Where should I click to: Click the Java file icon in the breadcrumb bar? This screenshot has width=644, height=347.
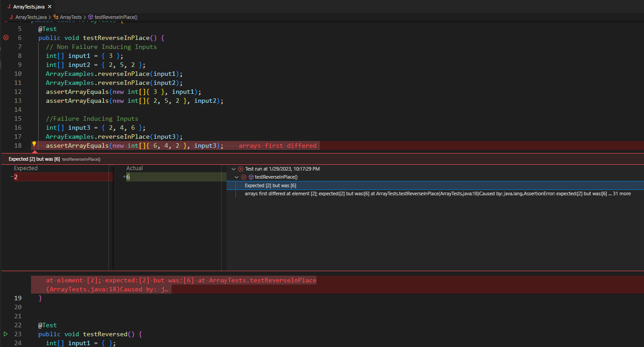(11, 17)
